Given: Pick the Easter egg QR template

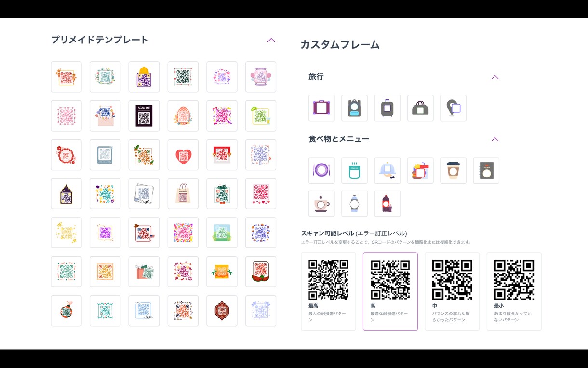Looking at the screenshot, I should click(183, 116).
